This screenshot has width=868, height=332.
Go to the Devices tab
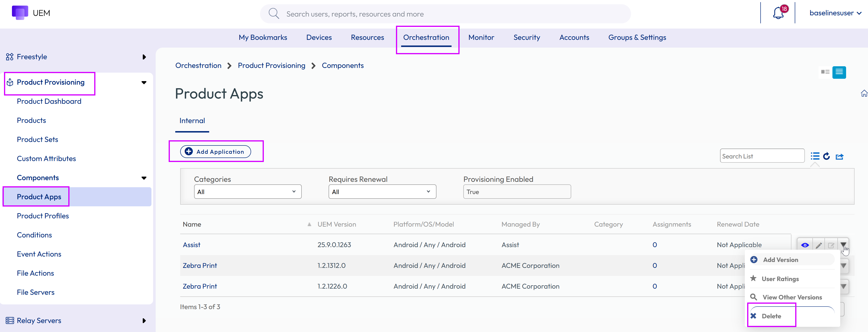(319, 37)
